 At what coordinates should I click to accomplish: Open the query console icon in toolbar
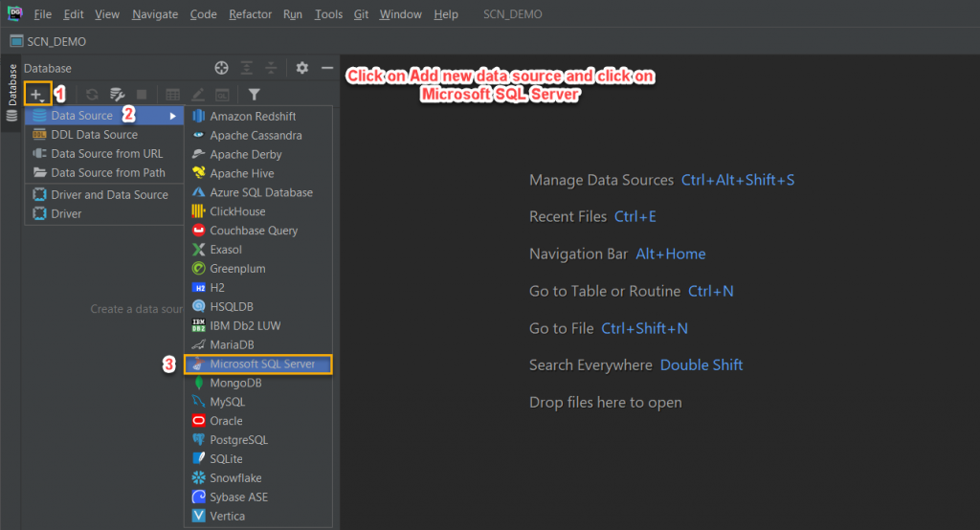click(222, 95)
